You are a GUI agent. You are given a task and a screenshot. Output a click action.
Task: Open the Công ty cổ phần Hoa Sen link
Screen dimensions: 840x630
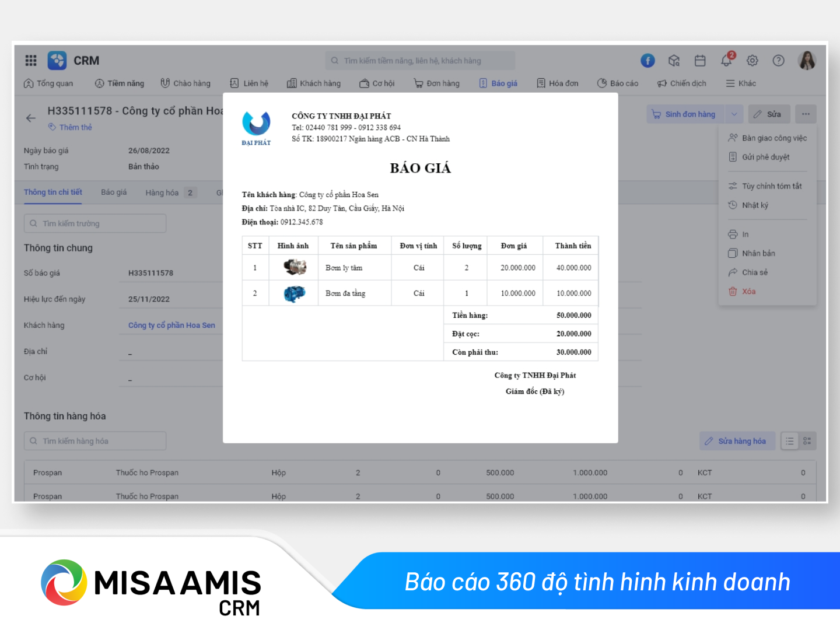(x=171, y=325)
